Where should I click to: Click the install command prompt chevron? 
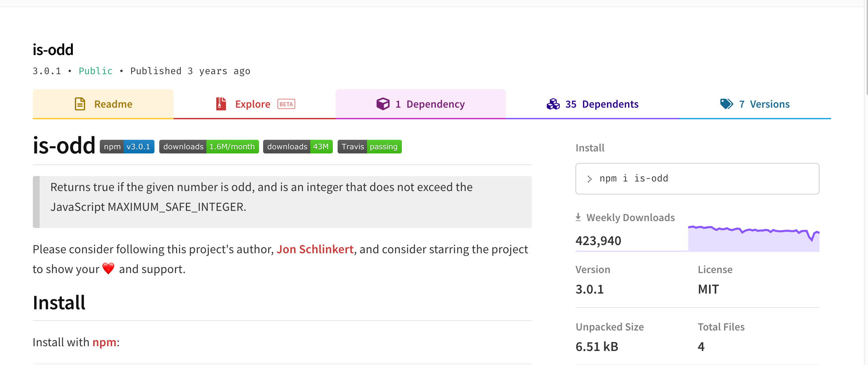tap(589, 179)
